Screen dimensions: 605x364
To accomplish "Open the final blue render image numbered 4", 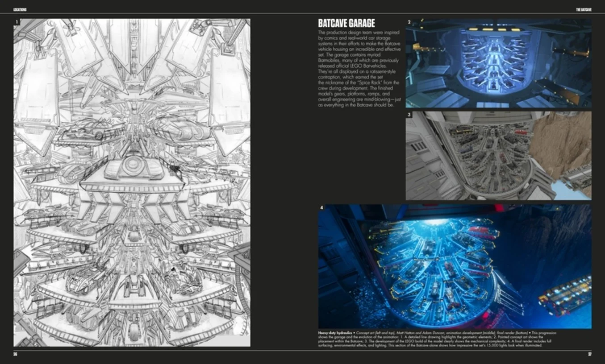I will pos(455,266).
